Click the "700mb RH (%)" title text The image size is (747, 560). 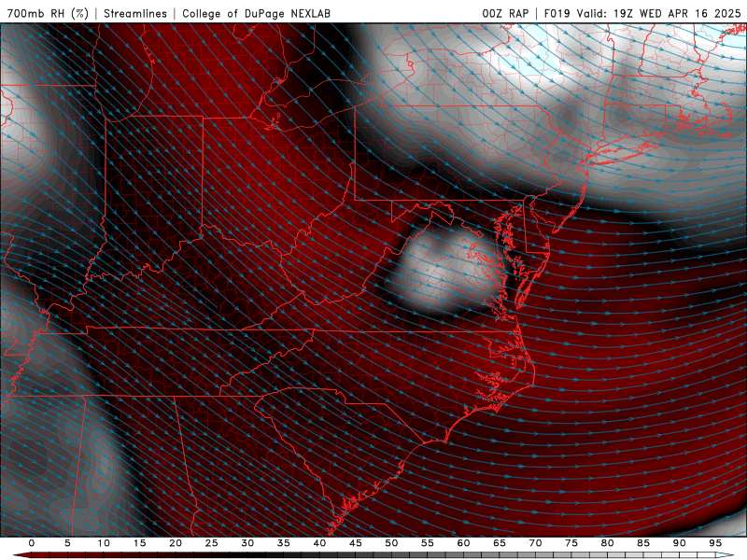click(48, 13)
